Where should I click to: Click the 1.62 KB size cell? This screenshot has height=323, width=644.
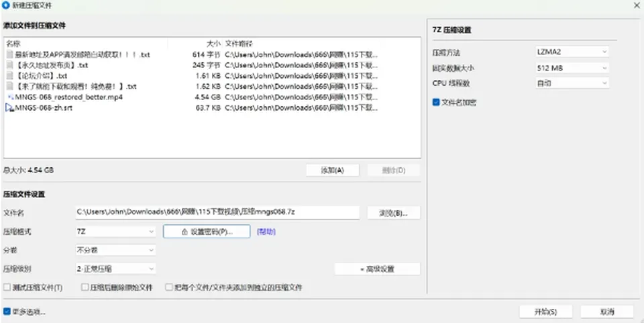tap(208, 87)
